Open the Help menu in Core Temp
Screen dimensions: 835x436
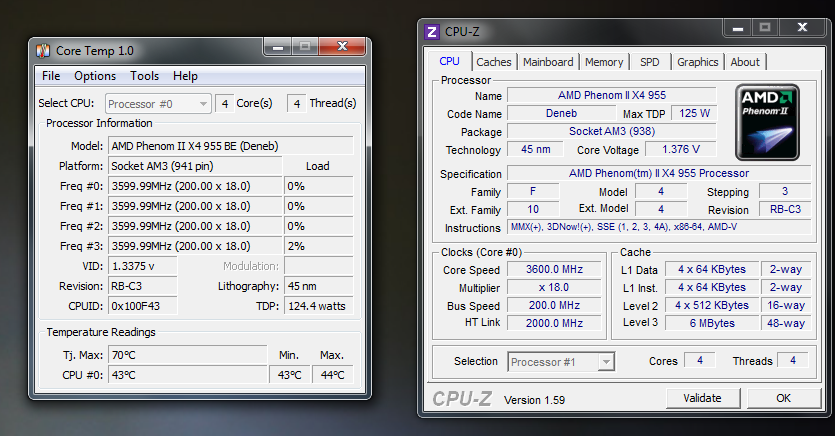pyautogui.click(x=185, y=76)
